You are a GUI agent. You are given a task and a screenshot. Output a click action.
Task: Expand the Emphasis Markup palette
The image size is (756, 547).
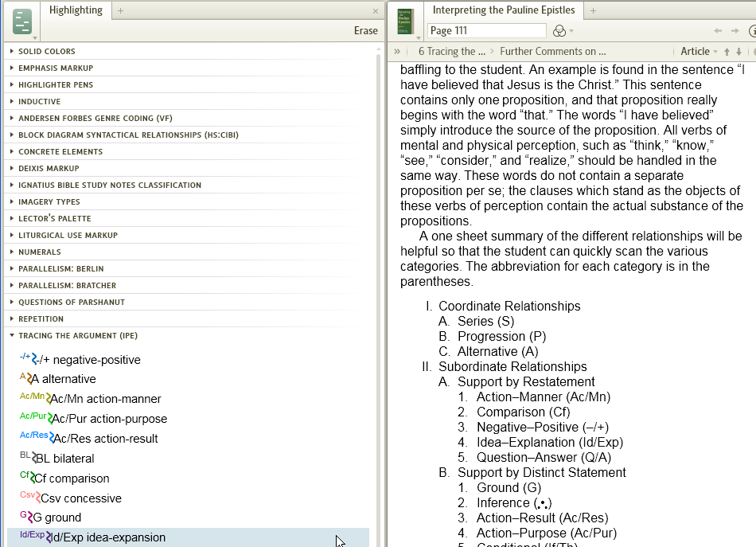coord(12,68)
